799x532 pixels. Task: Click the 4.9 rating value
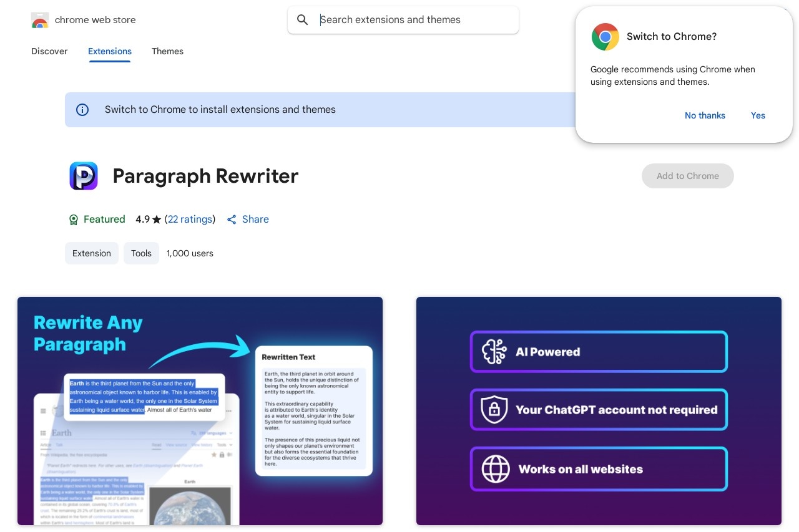(x=142, y=220)
